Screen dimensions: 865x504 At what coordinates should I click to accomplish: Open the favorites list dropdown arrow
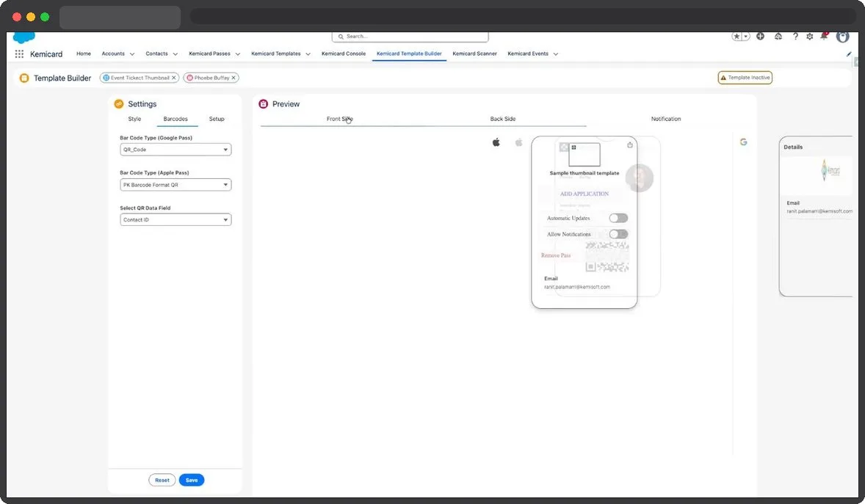click(x=746, y=37)
